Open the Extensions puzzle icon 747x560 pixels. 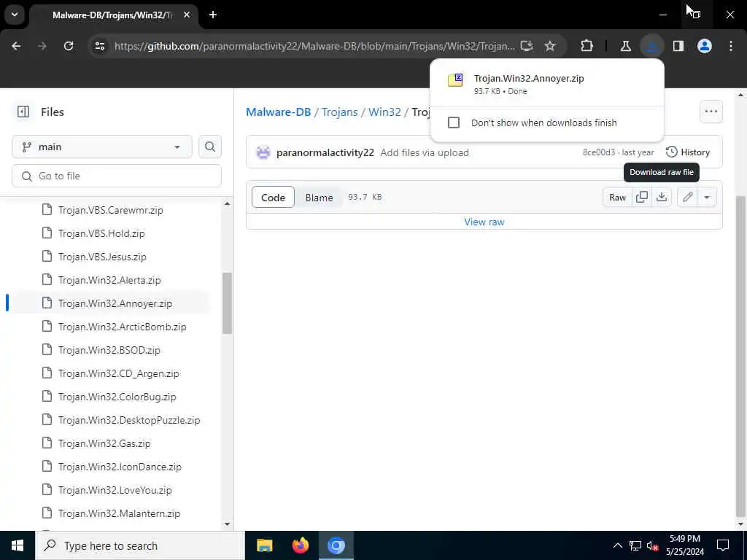tap(587, 46)
